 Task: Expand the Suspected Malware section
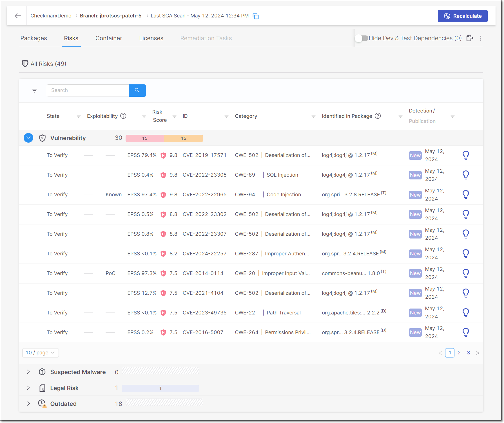pos(28,372)
